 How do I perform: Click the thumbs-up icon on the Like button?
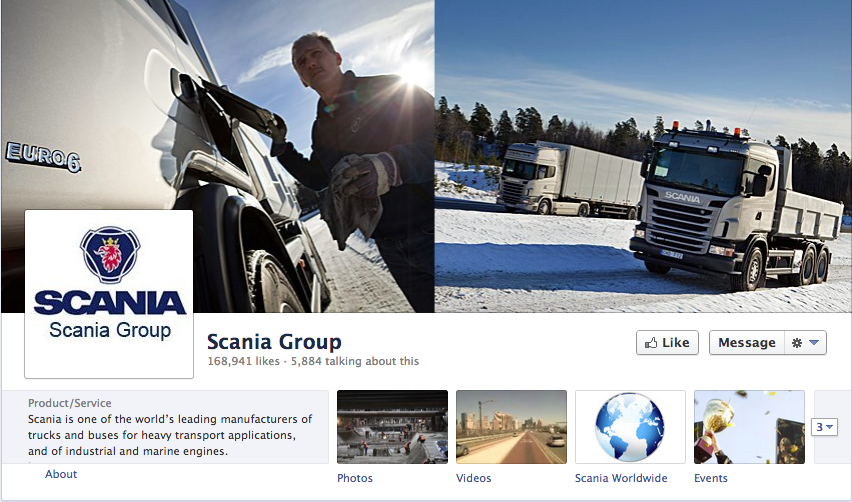650,343
